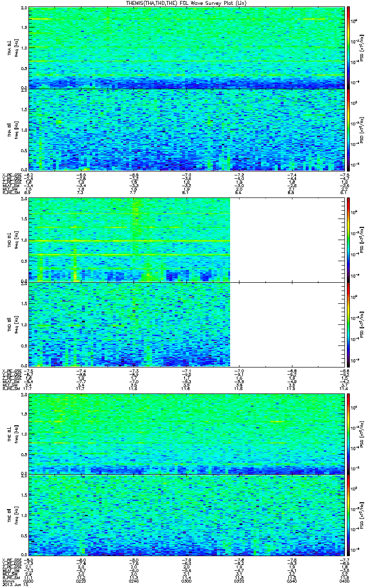Click the 2.0 frequency tick on THD BL axis
The width and height of the screenshot is (368, 588).
[x=24, y=200]
